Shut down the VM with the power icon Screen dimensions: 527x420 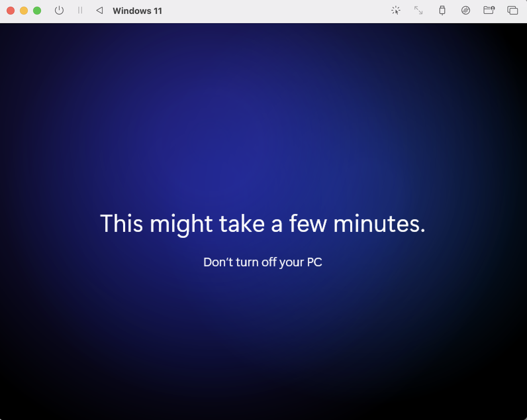(x=59, y=11)
